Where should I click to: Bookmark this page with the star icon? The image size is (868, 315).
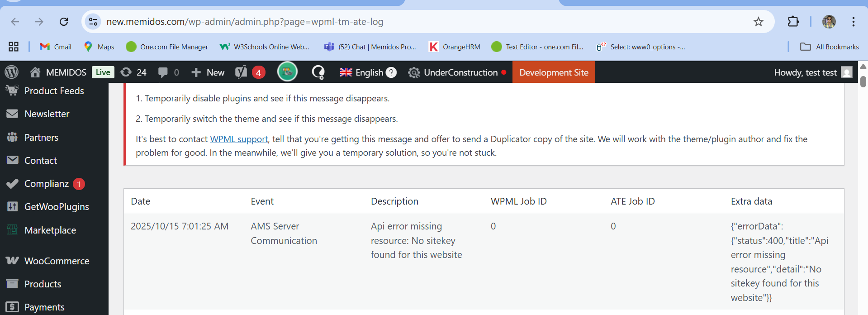tap(758, 22)
